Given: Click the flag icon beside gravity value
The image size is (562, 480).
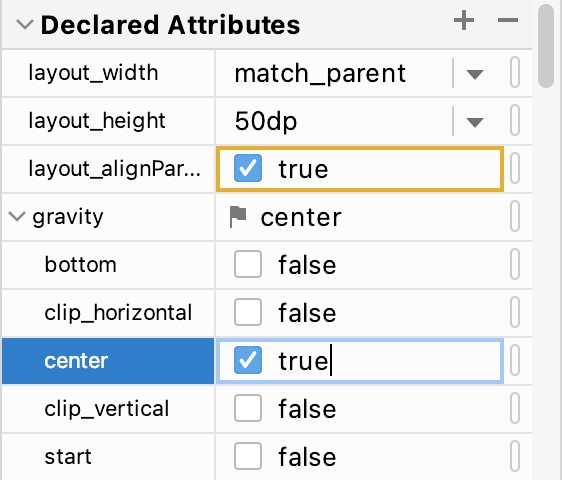Looking at the screenshot, I should click(x=238, y=217).
